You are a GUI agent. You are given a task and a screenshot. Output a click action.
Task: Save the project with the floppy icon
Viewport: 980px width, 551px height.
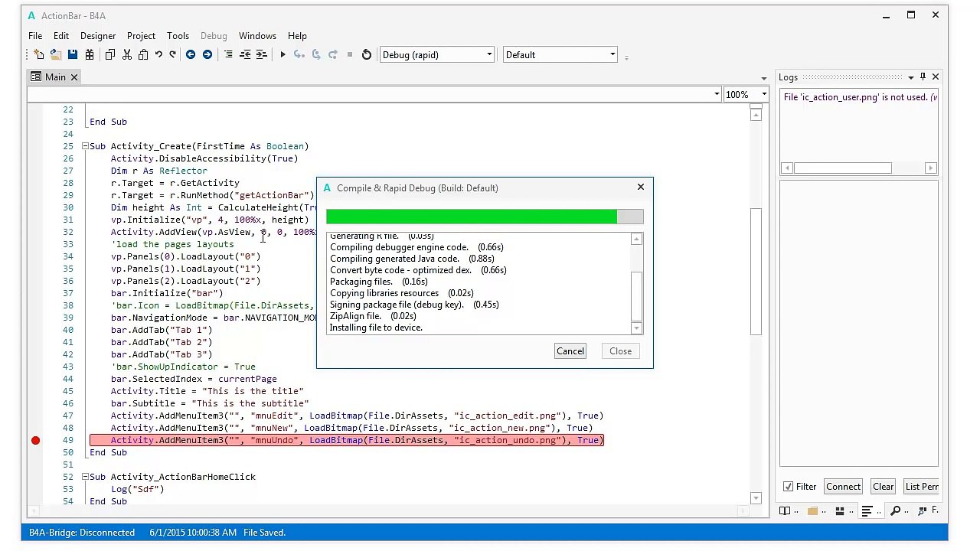click(73, 54)
